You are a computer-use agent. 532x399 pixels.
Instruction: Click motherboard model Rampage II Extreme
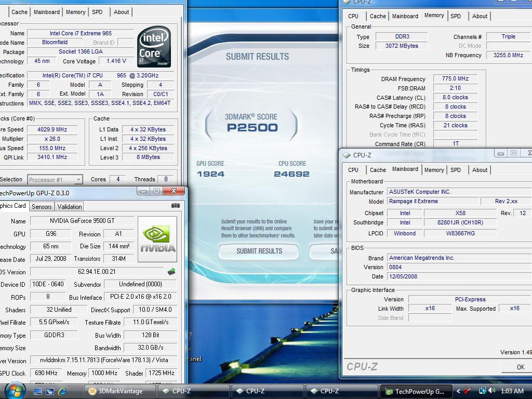coord(434,201)
